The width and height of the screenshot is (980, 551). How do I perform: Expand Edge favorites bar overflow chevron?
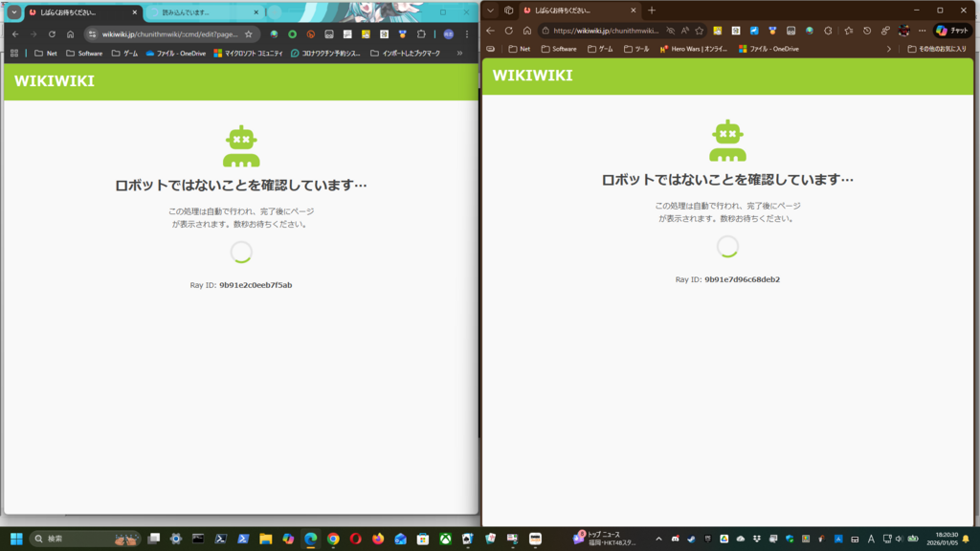point(888,49)
